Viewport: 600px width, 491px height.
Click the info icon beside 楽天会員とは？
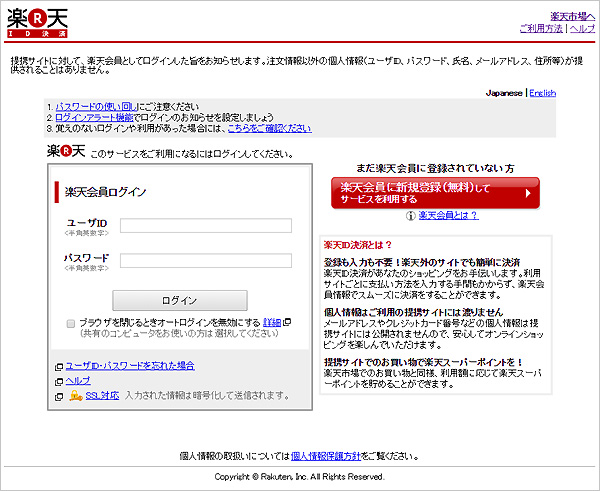point(410,216)
